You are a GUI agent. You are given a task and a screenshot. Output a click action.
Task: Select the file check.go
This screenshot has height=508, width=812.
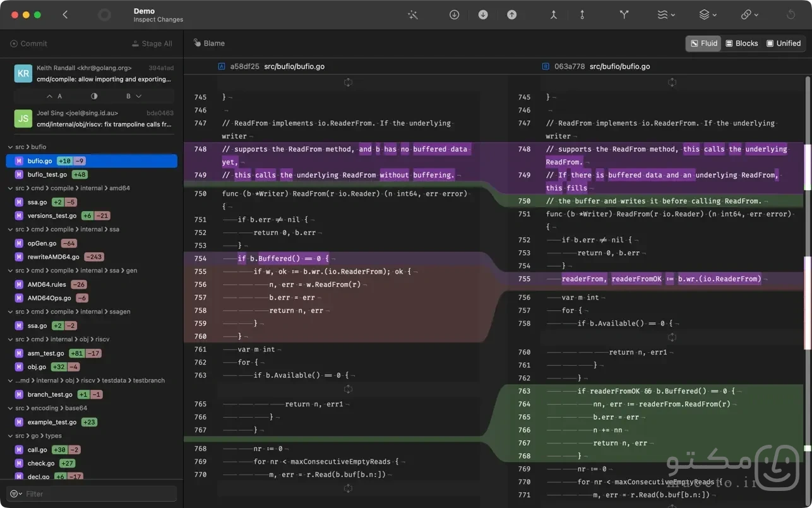pyautogui.click(x=92, y=463)
